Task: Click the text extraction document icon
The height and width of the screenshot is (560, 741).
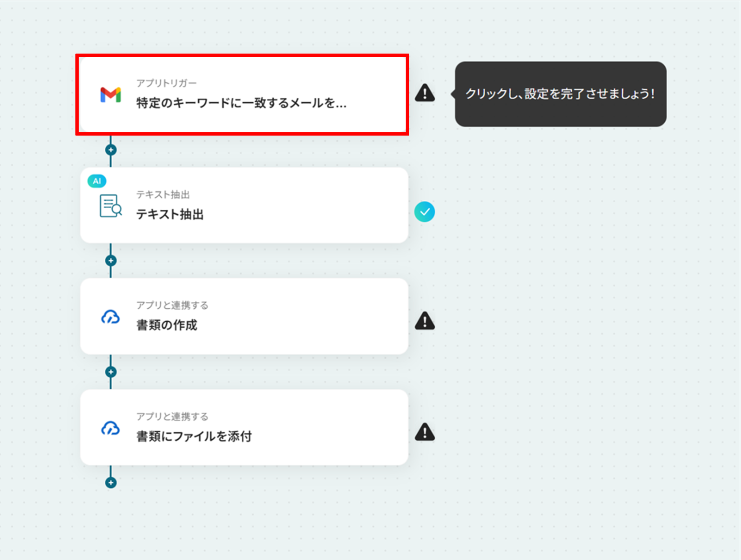Action: click(110, 206)
